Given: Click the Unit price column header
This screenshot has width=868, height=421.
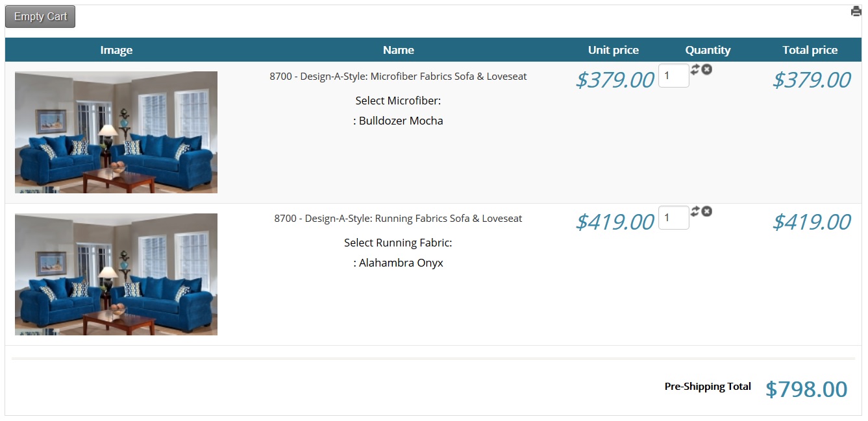Looking at the screenshot, I should 613,50.
